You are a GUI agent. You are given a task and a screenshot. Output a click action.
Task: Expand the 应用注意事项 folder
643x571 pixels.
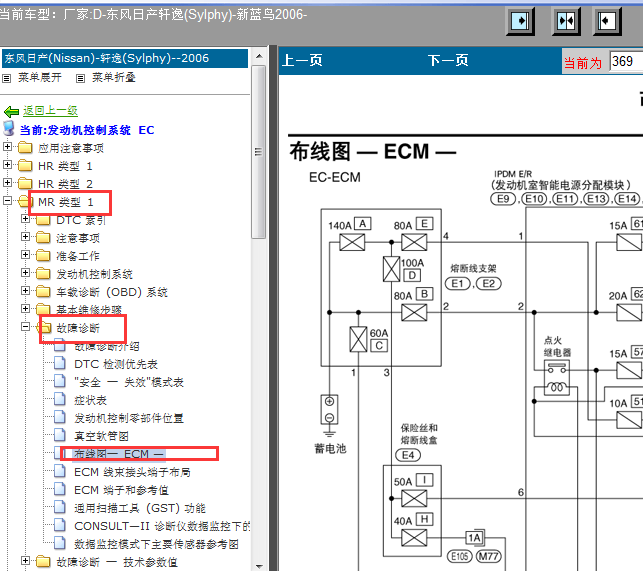(x=7, y=146)
